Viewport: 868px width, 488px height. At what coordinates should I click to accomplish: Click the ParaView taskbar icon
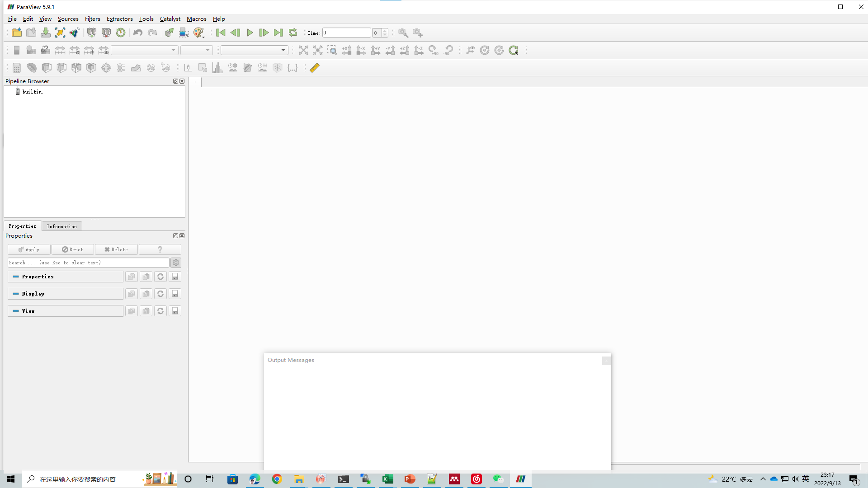[x=520, y=479]
